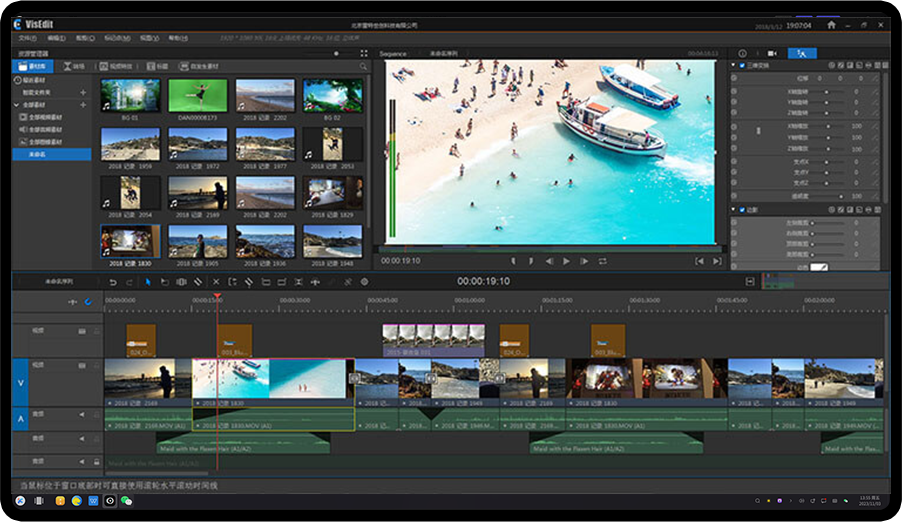902x522 pixels.
Task: Mute the A audio track speaker
Action: click(x=83, y=414)
